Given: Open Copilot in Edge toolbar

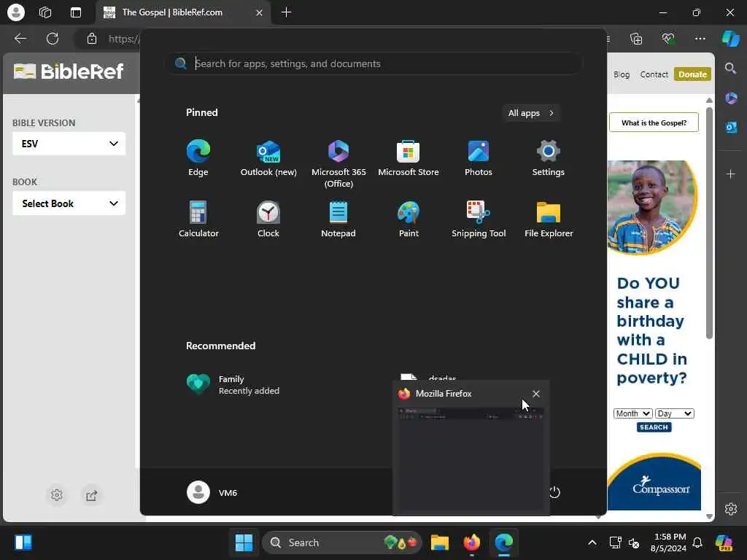Looking at the screenshot, I should [x=731, y=39].
